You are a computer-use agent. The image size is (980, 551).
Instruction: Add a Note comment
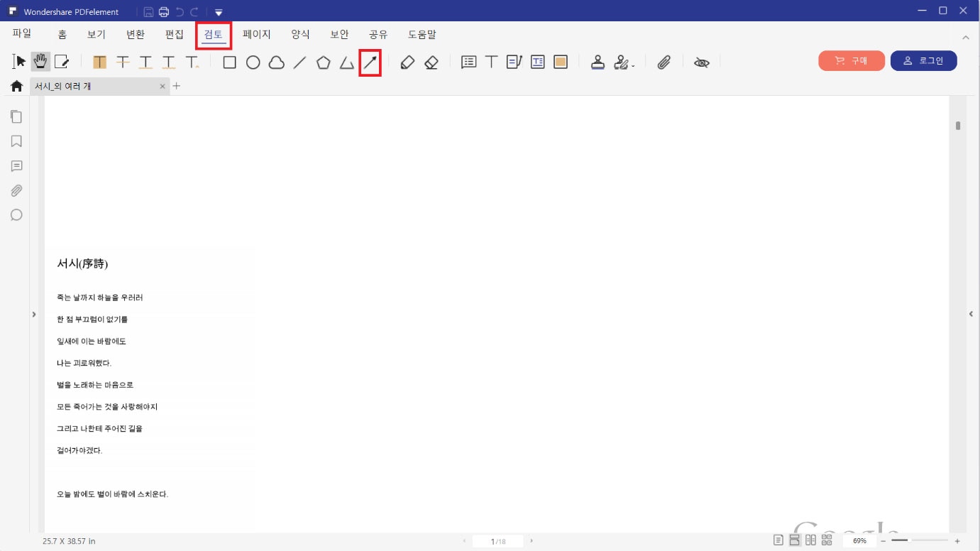click(x=468, y=62)
